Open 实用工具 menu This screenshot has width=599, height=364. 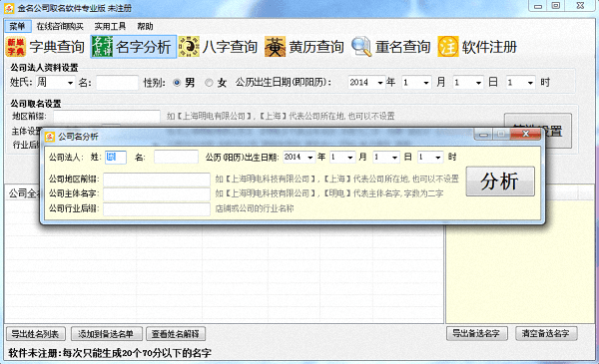[x=110, y=26]
